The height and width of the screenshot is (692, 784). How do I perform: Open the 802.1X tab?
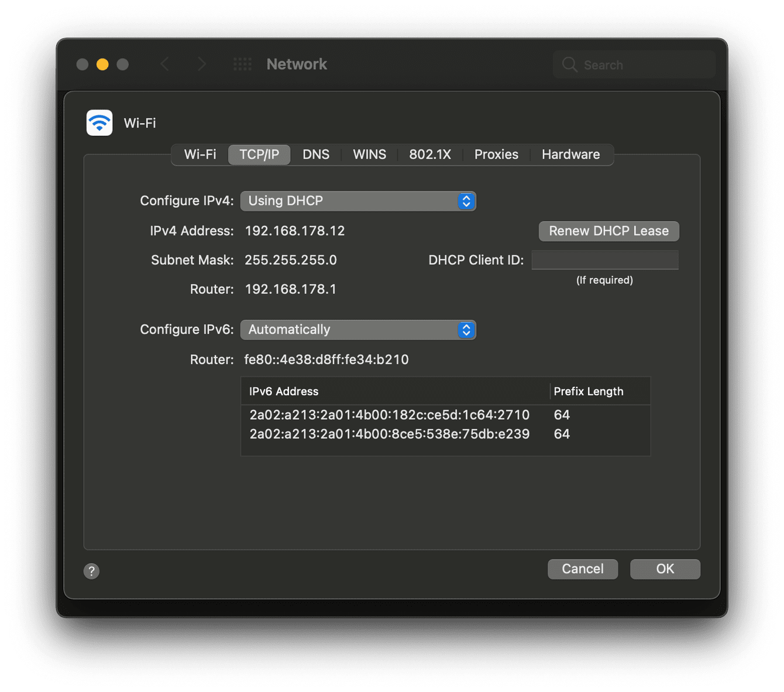coord(430,154)
